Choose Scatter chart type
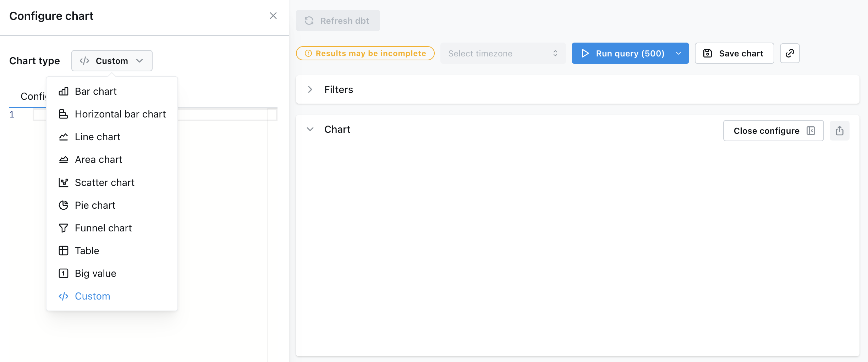 [112, 182]
